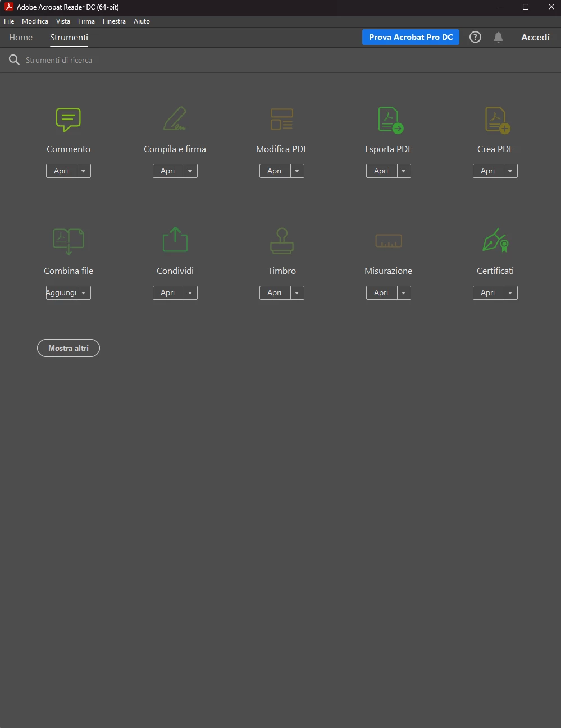Click the Crea PDF label text
Viewport: 561px width, 728px height.
(495, 149)
